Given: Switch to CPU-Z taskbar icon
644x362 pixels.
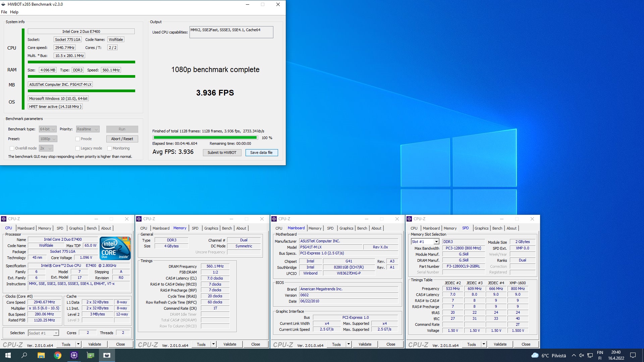Looking at the screenshot, I should click(74, 355).
